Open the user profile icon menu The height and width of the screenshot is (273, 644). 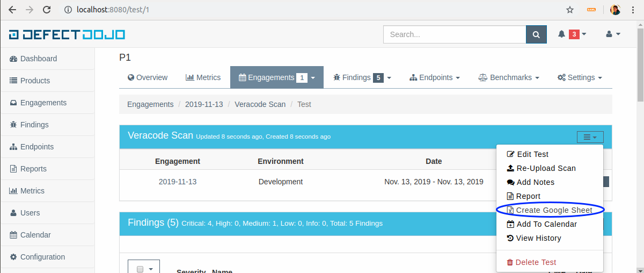click(613, 34)
